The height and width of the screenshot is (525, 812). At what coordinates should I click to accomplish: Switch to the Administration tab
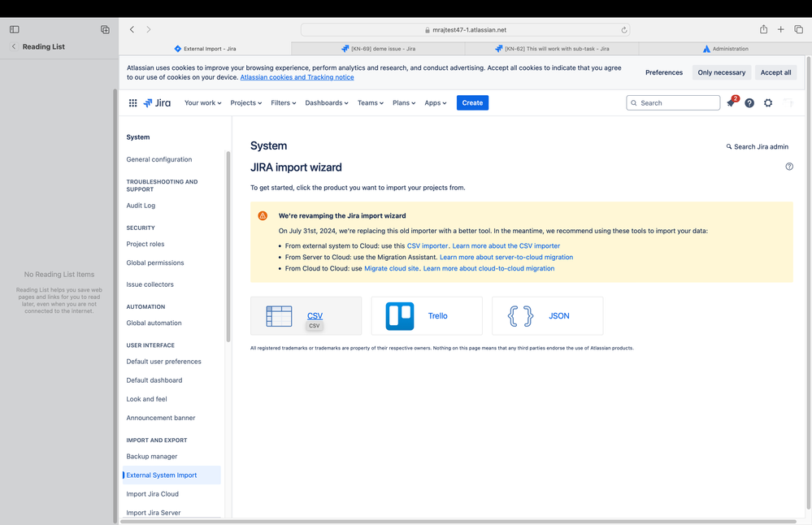click(x=725, y=49)
